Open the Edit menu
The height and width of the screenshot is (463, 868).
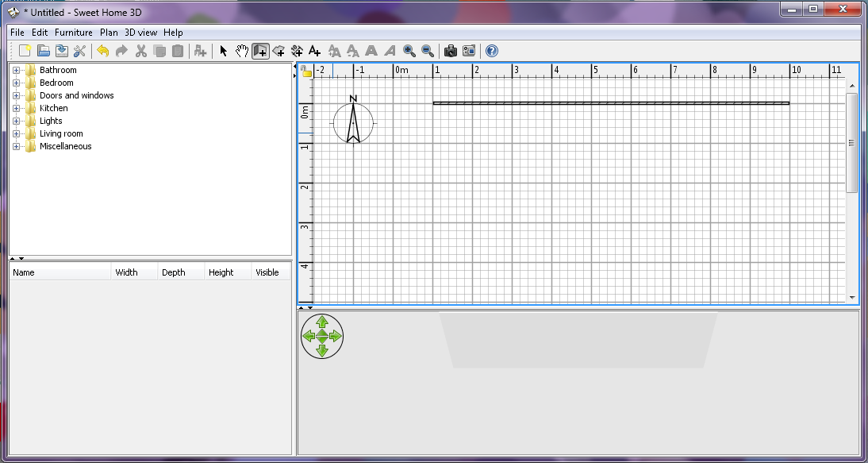pyautogui.click(x=40, y=33)
